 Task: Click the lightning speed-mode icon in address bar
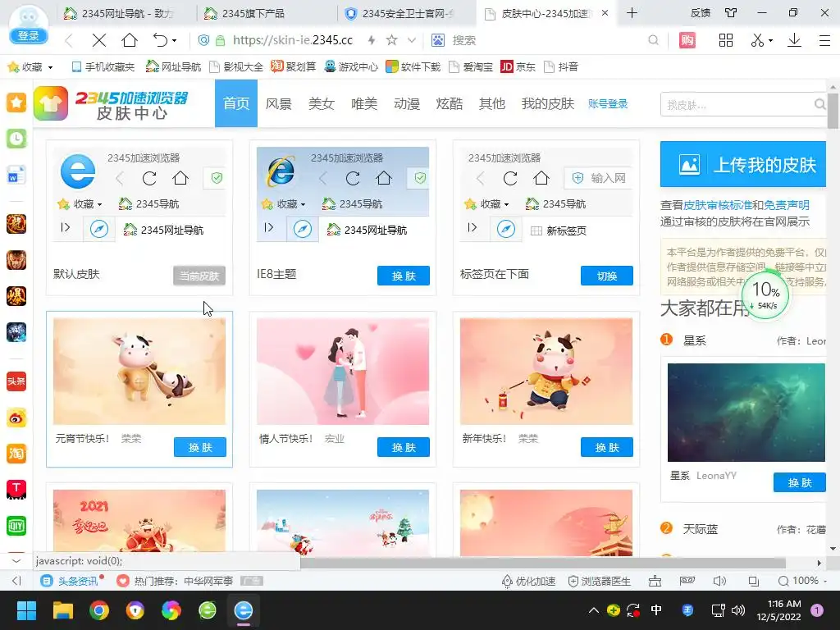coord(372,40)
